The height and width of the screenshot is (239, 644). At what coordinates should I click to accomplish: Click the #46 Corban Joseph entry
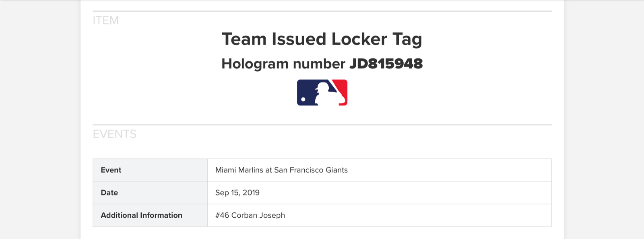click(250, 215)
